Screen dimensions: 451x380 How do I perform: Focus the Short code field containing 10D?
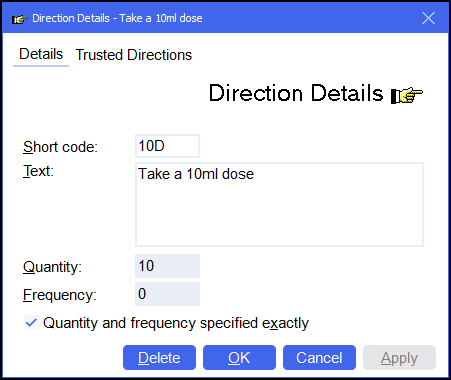167,146
